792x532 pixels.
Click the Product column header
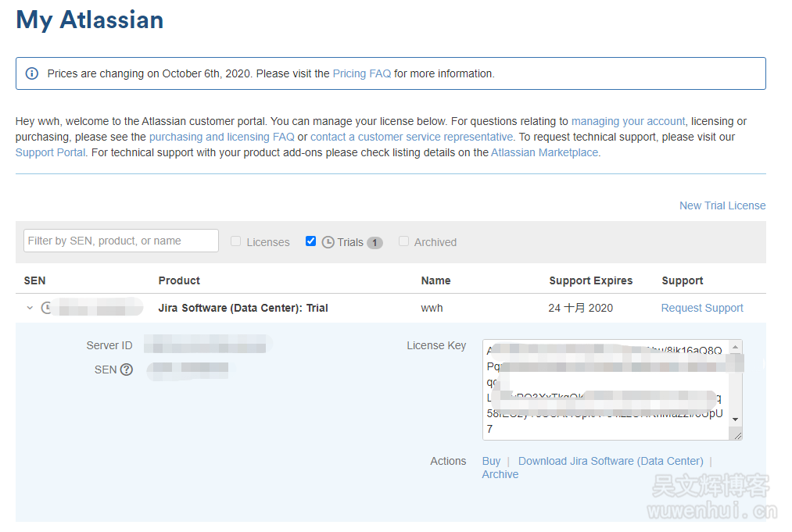[x=179, y=280]
